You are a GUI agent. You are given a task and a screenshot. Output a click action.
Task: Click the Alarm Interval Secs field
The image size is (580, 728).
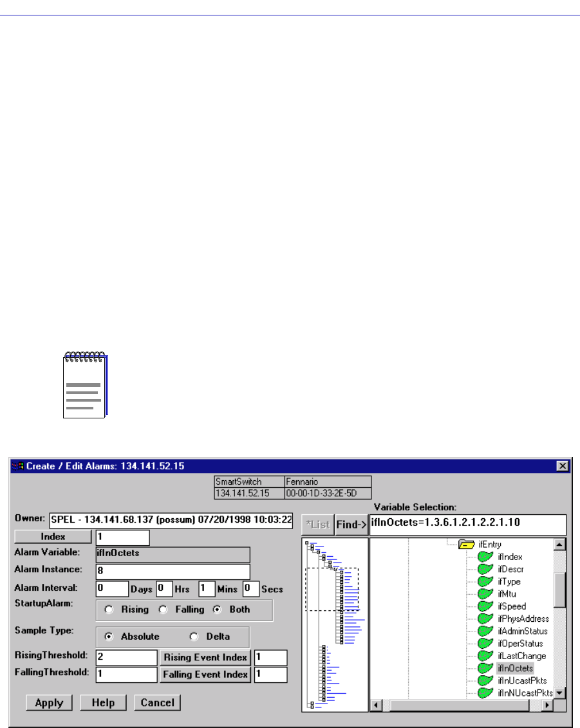coord(251,589)
